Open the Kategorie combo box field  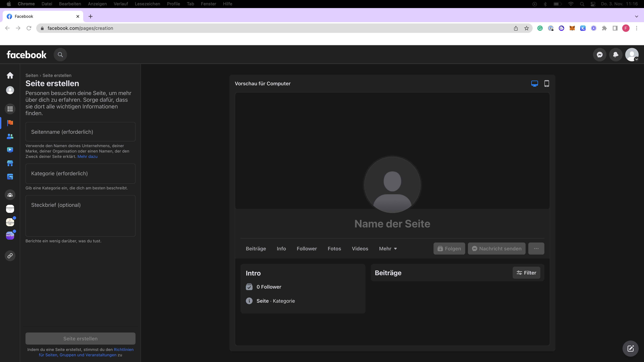pos(80,173)
